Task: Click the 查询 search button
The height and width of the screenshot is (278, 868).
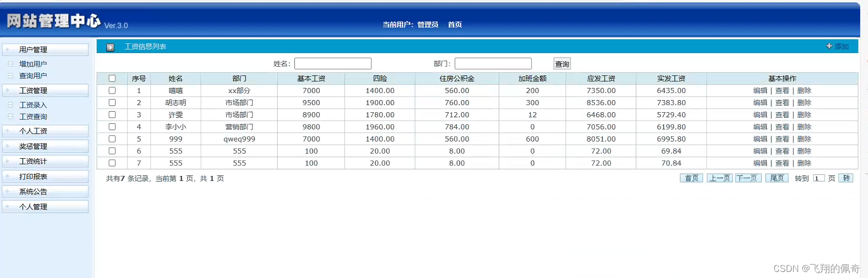Action: click(x=562, y=64)
